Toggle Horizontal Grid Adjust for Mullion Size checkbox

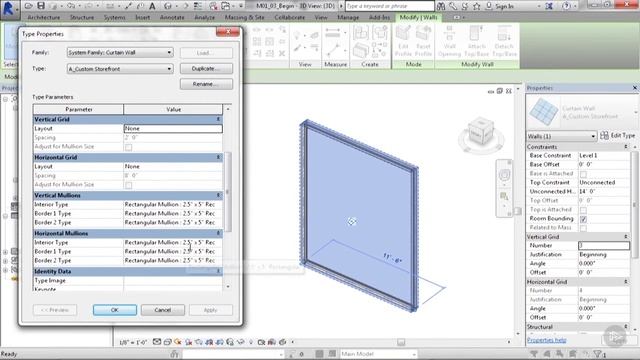[x=129, y=185]
